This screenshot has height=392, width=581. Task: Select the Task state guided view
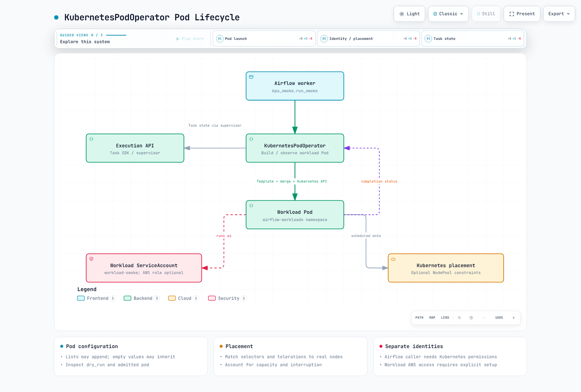(x=473, y=38)
